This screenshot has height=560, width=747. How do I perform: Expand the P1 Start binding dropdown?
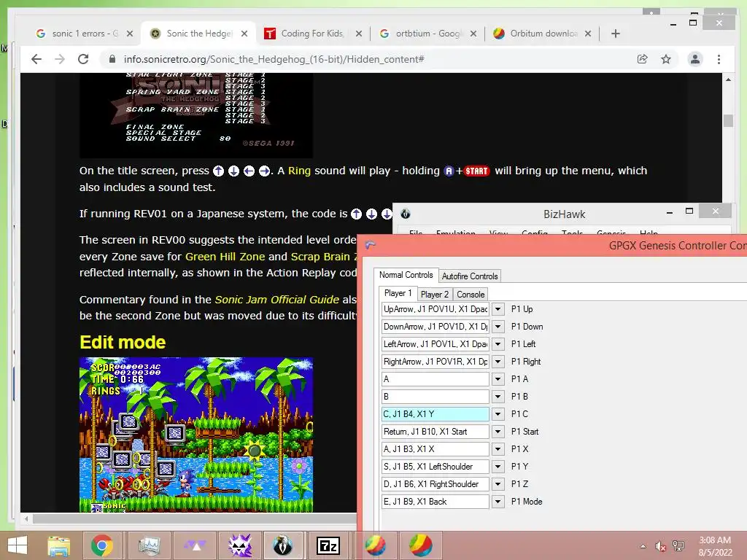pos(498,432)
